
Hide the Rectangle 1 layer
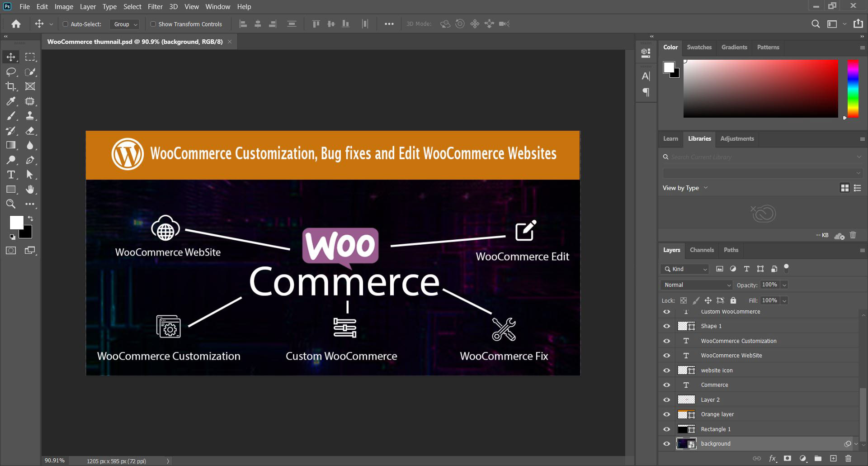pyautogui.click(x=666, y=429)
